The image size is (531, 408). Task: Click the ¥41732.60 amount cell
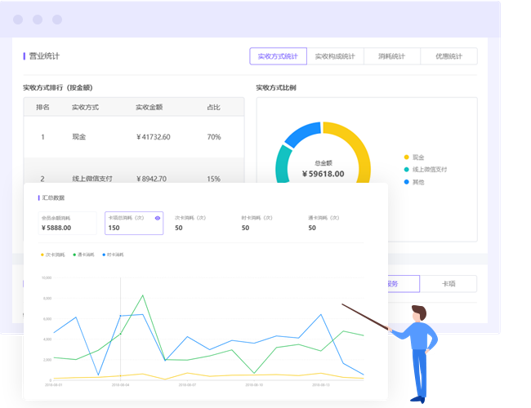pyautogui.click(x=153, y=137)
